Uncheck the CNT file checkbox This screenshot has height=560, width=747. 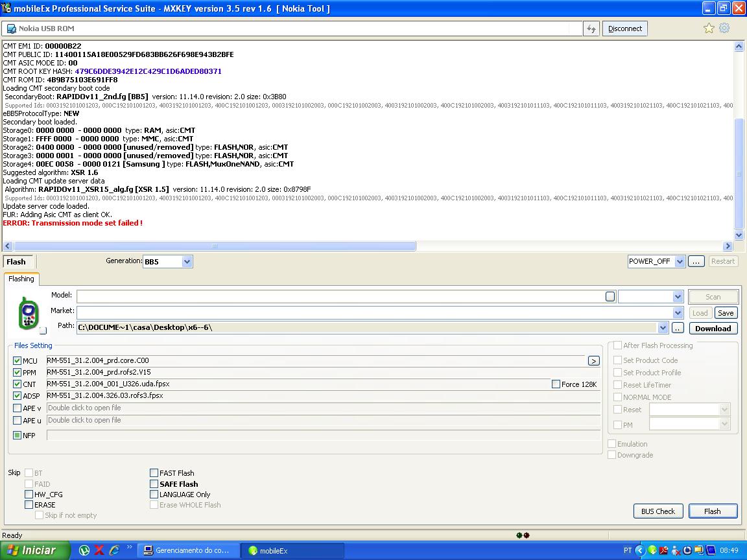coord(17,384)
